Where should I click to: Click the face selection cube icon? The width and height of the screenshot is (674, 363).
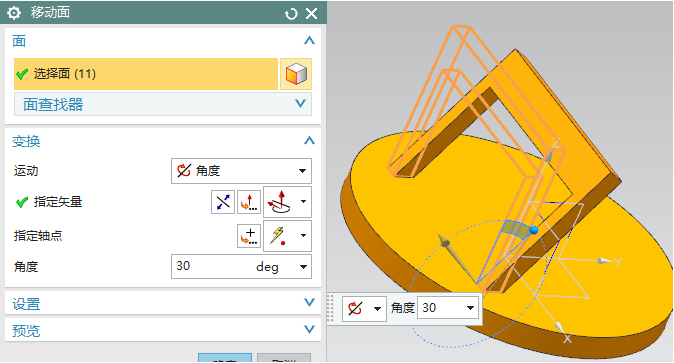tap(296, 74)
